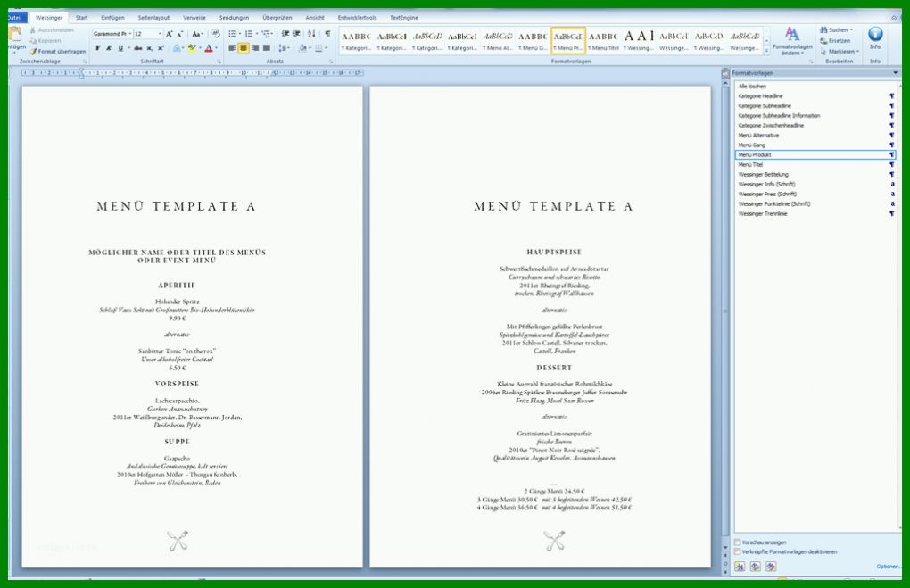910x588 pixels.
Task: Increase paragraph indent
Action: point(296,34)
